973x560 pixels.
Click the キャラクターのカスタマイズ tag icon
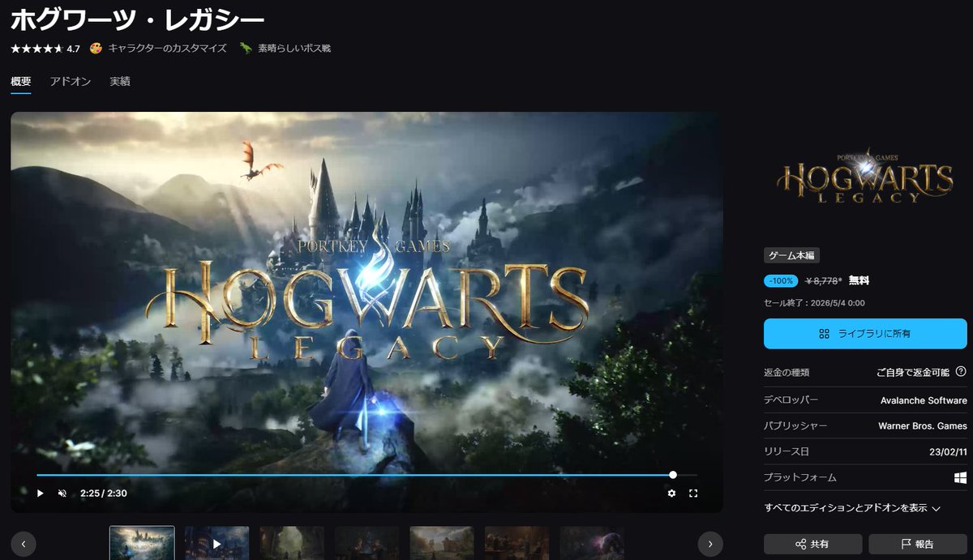tap(96, 49)
